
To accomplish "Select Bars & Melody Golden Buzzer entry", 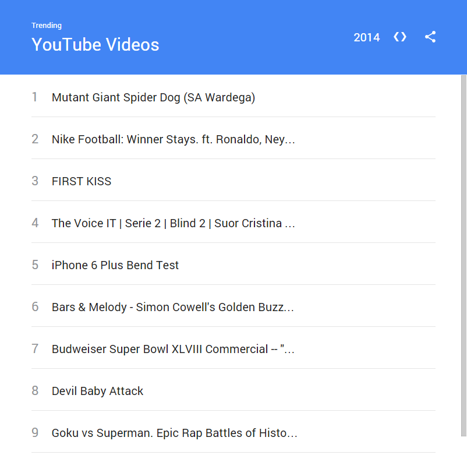I will pyautogui.click(x=172, y=307).
